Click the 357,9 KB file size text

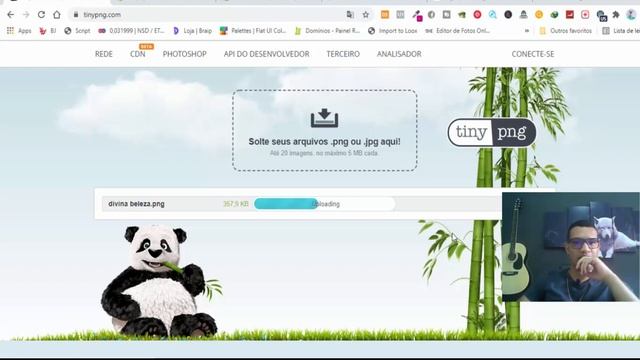(236, 204)
